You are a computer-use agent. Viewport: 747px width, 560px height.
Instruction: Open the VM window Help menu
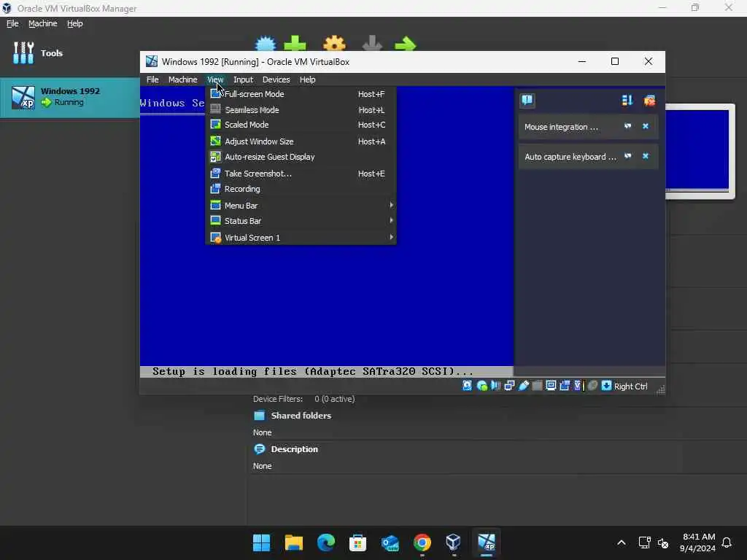point(307,79)
